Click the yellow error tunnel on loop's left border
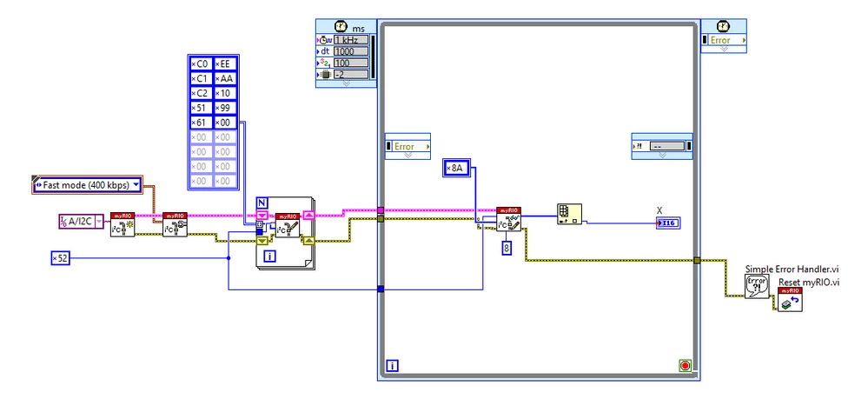Viewport: 868px width, 399px height. pos(381,219)
